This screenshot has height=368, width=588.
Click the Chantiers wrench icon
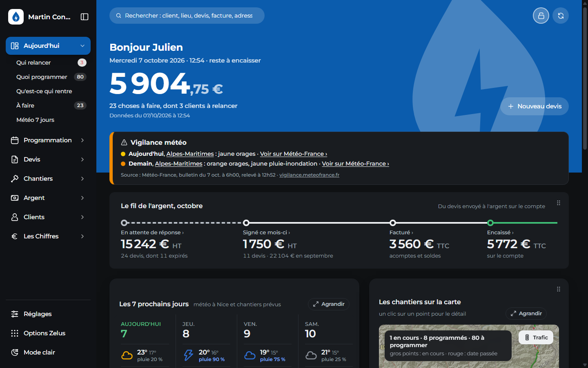click(x=15, y=179)
